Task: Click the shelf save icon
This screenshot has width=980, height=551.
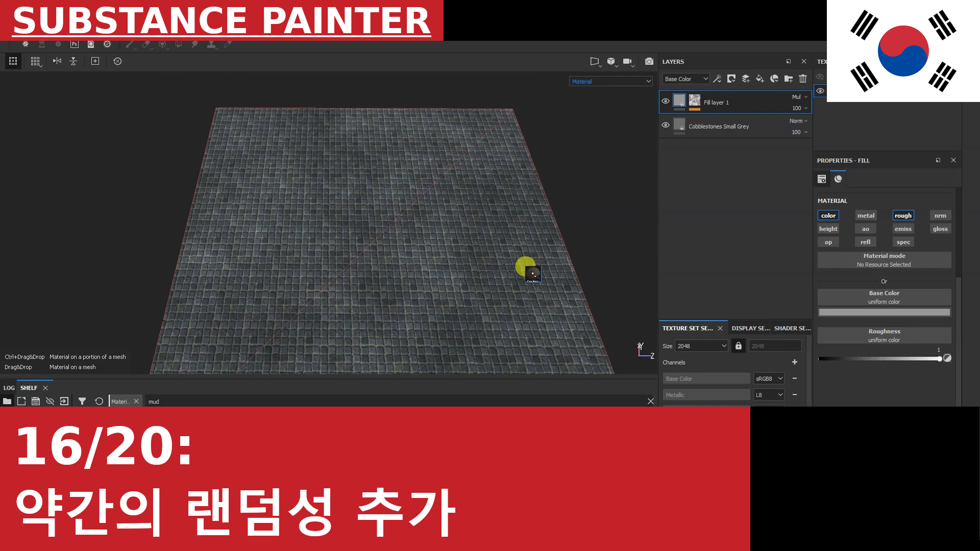Action: (36, 402)
